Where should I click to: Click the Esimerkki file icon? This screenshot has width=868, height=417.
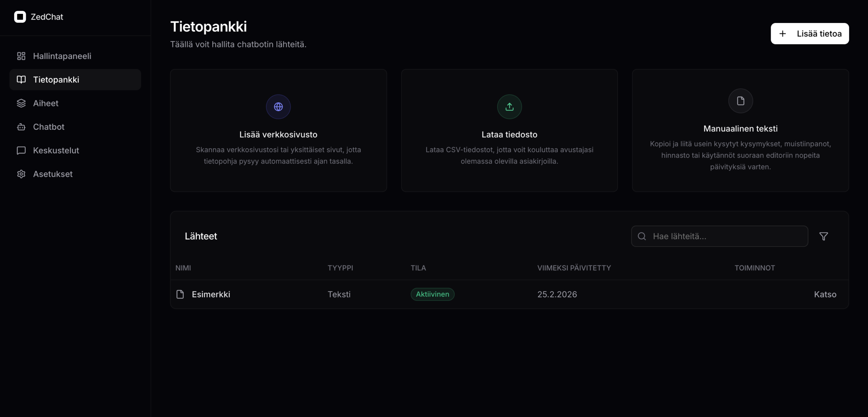pyautogui.click(x=180, y=294)
